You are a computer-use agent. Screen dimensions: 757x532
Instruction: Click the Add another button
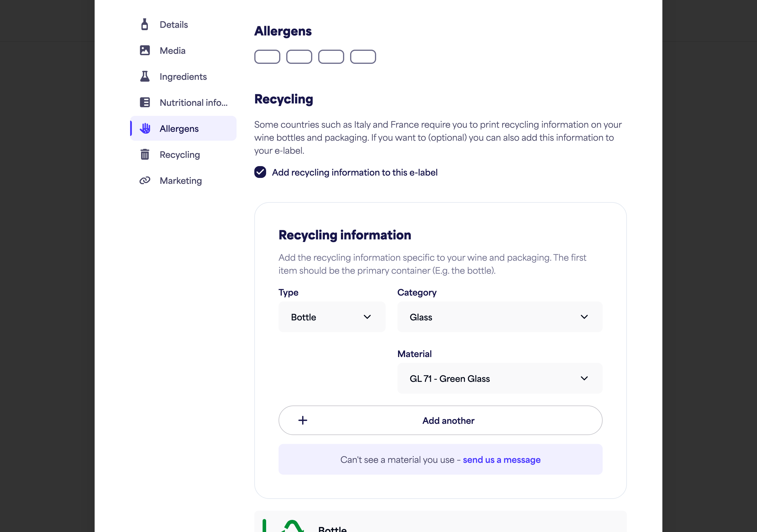[440, 420]
